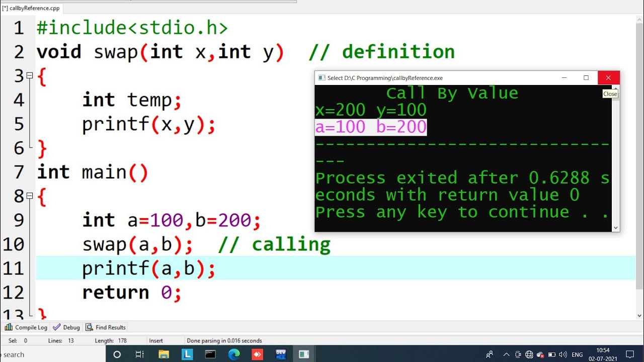644x362 pixels.
Task: Click the Windows search box
Action: (x=53, y=354)
